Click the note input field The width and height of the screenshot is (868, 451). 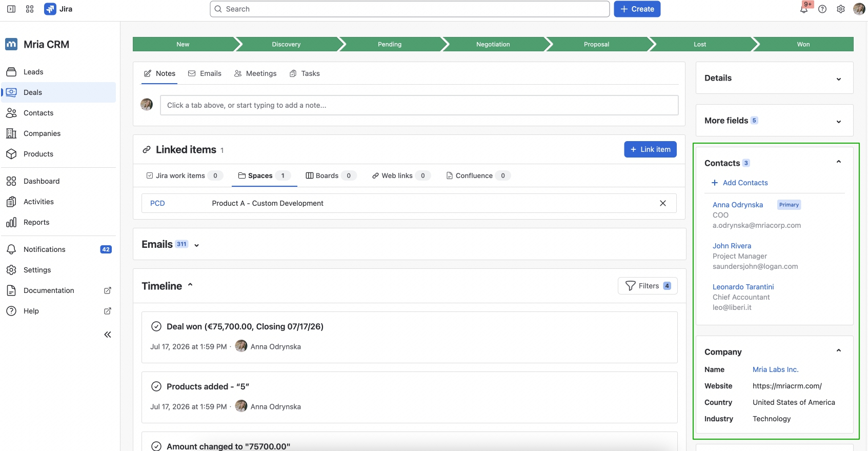click(419, 105)
